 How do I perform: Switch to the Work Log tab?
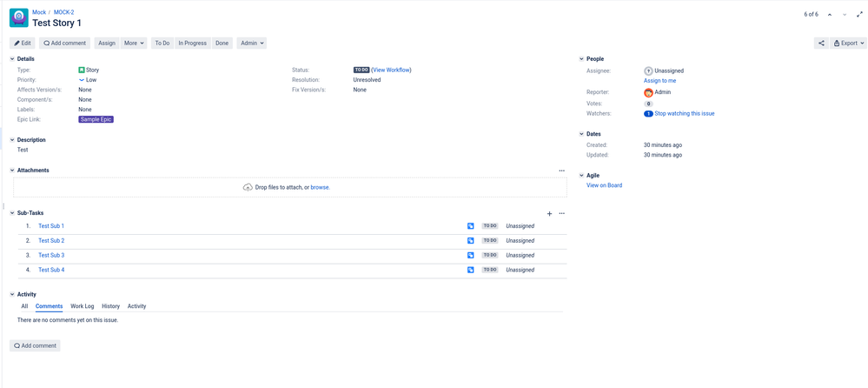coord(83,306)
